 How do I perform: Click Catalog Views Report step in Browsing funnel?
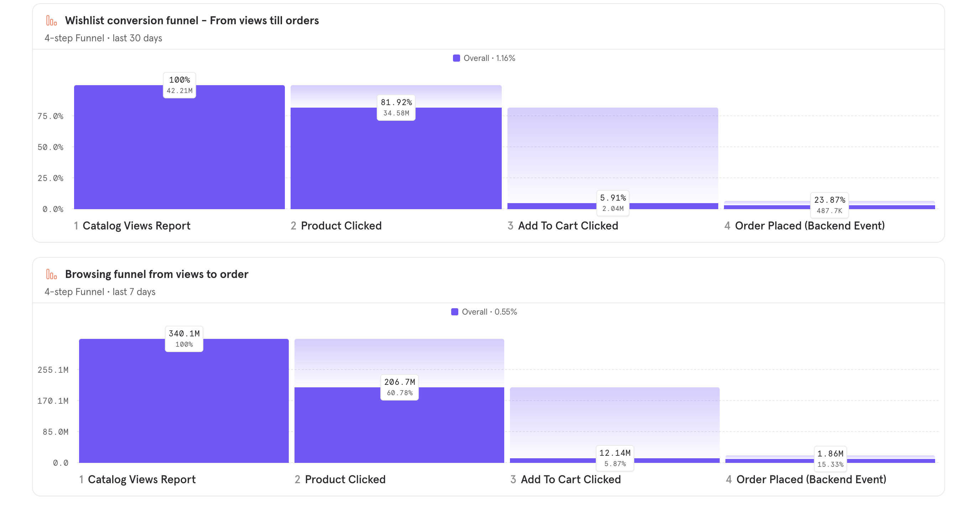click(141, 479)
